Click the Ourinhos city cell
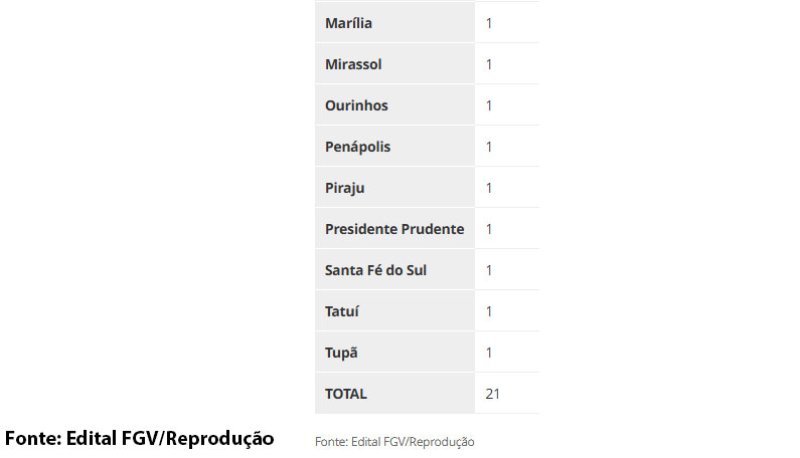The height and width of the screenshot is (458, 800). tap(356, 105)
